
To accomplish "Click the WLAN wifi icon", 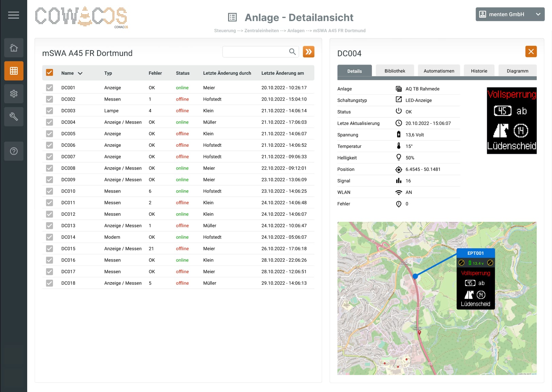I will tap(399, 192).
